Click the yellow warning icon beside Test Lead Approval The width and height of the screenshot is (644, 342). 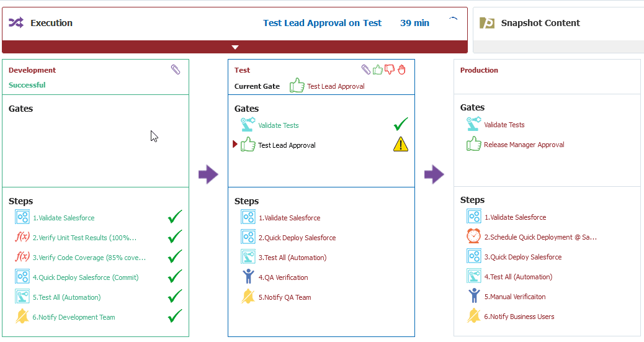coord(400,144)
